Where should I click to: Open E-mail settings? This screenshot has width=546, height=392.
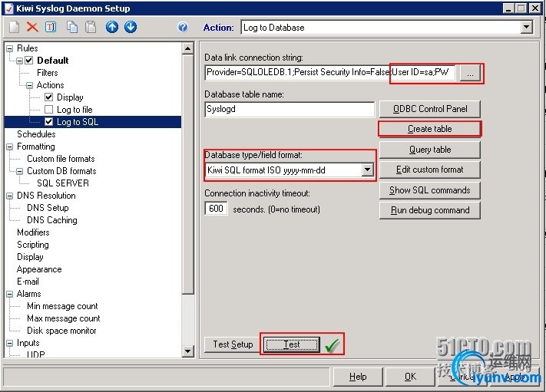tap(28, 282)
